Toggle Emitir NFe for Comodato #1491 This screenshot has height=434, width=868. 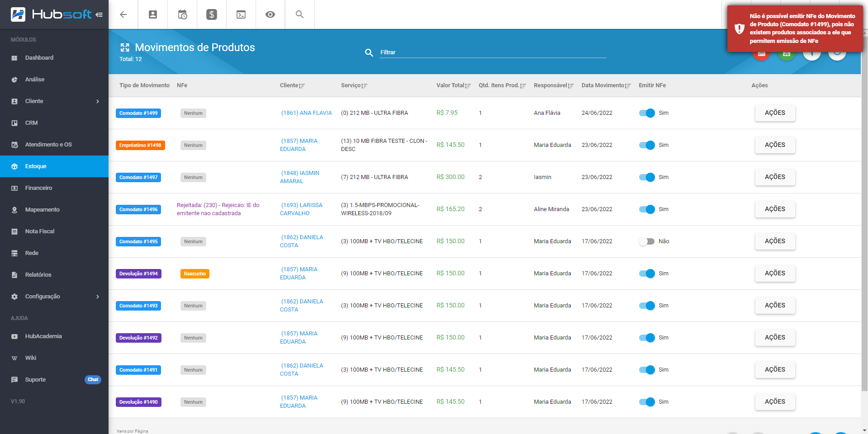click(x=647, y=370)
